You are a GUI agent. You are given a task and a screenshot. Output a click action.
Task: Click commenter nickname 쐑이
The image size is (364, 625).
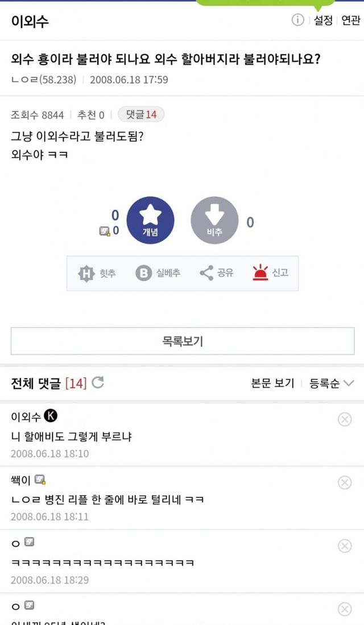click(x=20, y=481)
